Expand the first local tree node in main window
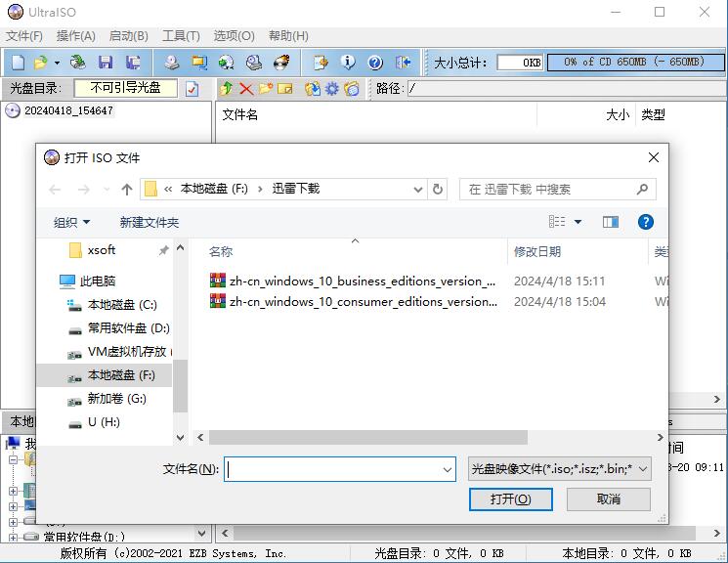The image size is (728, 563). point(13,459)
